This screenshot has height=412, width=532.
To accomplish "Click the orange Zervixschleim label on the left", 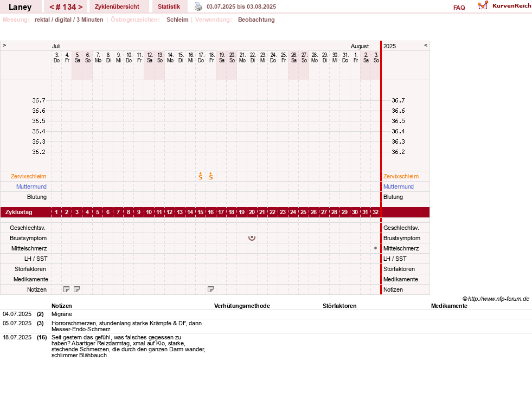I will (28, 176).
